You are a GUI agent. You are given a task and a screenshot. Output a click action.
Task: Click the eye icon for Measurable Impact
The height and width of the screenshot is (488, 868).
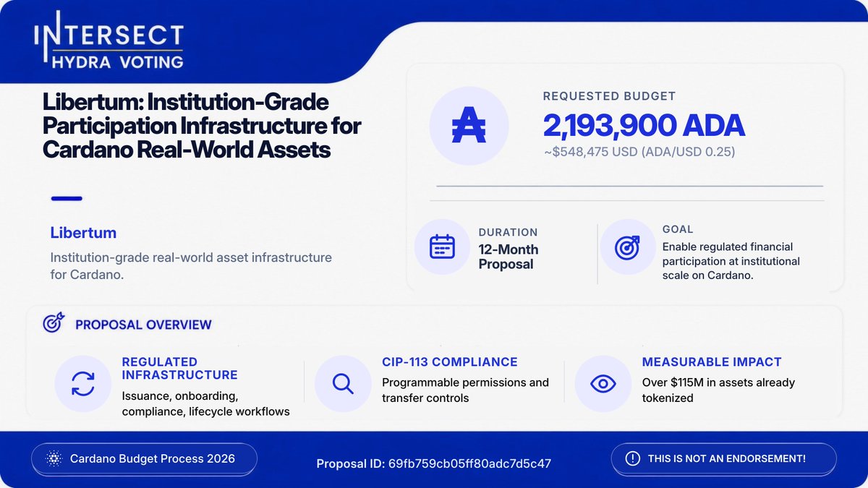tap(603, 383)
